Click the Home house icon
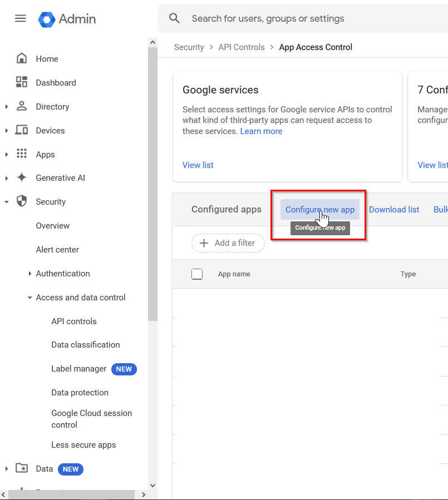448x500 pixels. pyautogui.click(x=22, y=58)
